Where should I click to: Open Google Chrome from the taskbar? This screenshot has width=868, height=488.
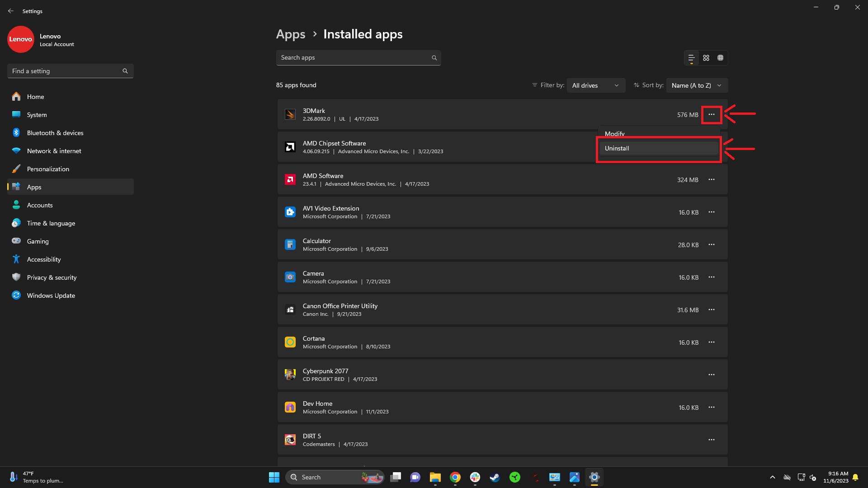(x=455, y=477)
